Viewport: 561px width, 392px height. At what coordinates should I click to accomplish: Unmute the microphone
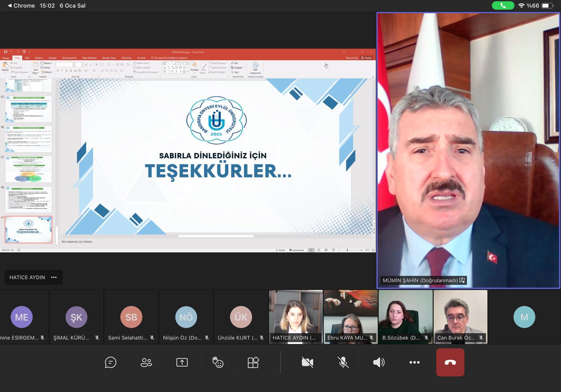tap(343, 362)
